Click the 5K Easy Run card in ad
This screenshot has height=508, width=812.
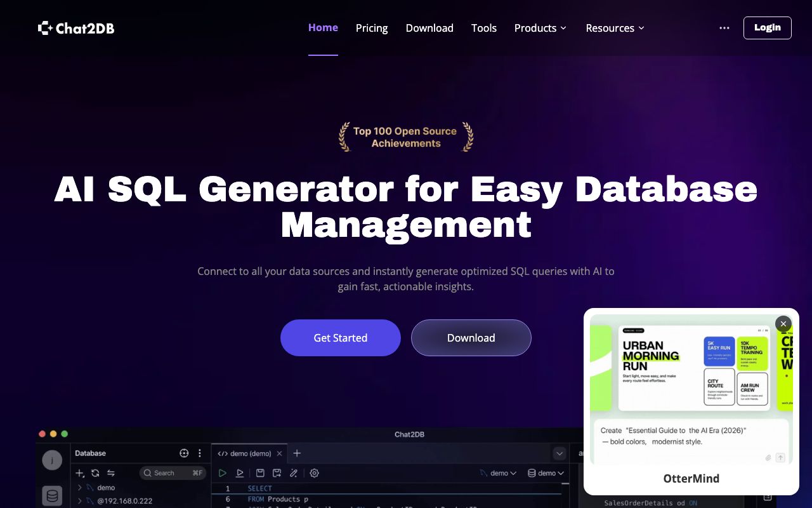tap(719, 351)
